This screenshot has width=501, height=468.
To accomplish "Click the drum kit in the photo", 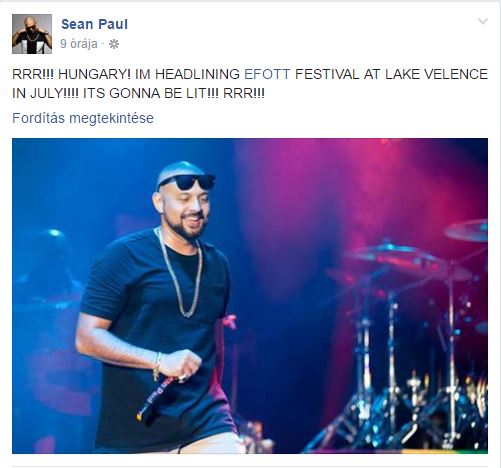I will [x=407, y=337].
